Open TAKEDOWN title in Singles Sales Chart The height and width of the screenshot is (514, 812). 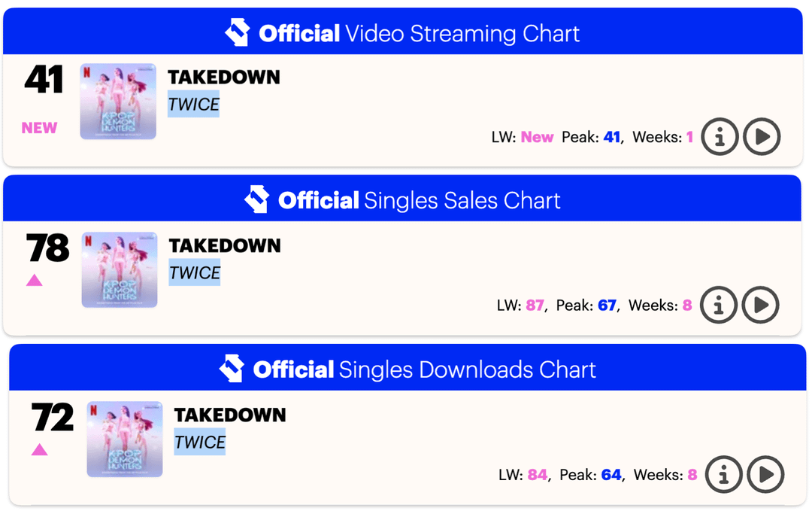(x=225, y=245)
